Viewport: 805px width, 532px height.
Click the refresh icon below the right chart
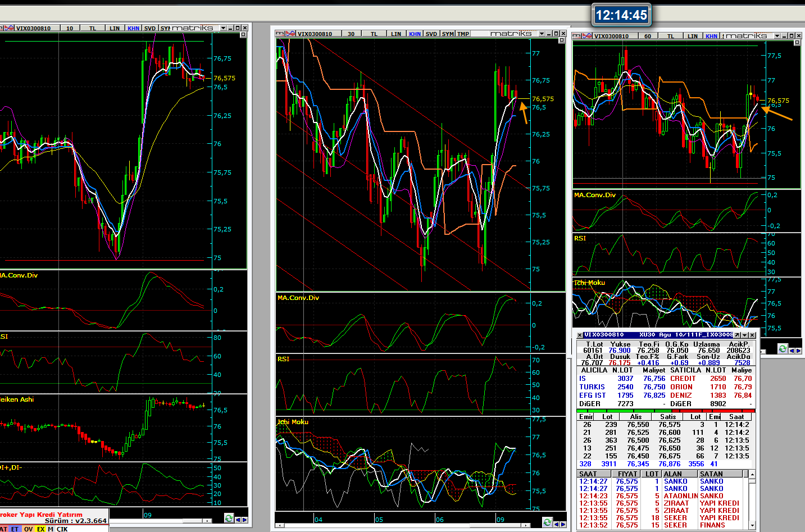click(783, 349)
